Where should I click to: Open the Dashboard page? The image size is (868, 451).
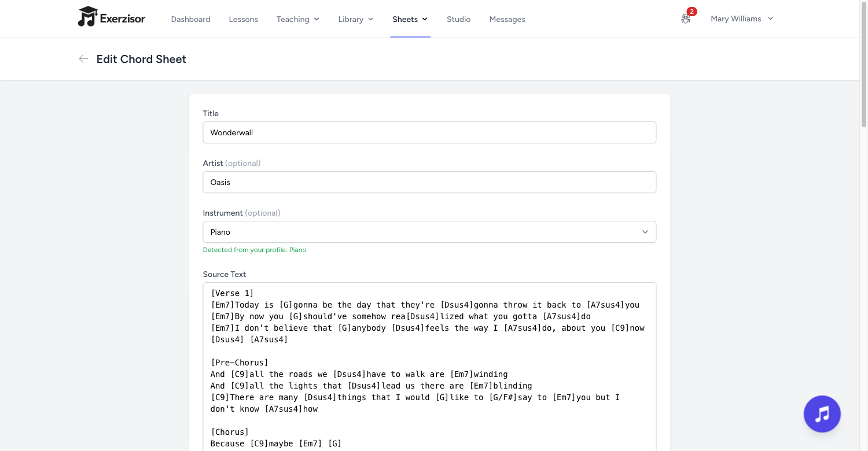pyautogui.click(x=190, y=19)
